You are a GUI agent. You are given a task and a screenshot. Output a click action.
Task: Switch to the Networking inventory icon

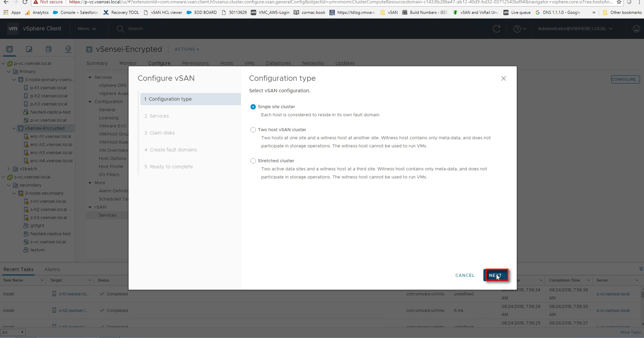(68, 49)
